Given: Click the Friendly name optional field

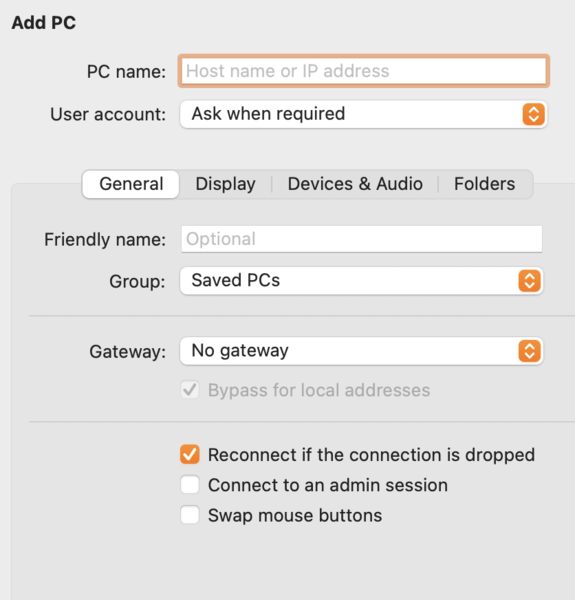Looking at the screenshot, I should [362, 239].
